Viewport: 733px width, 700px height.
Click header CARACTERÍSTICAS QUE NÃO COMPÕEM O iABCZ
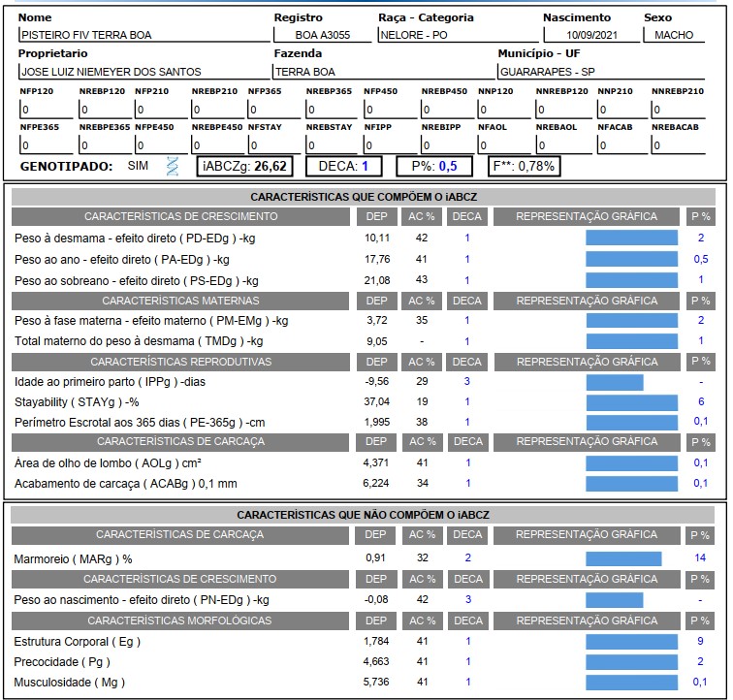coord(363,515)
